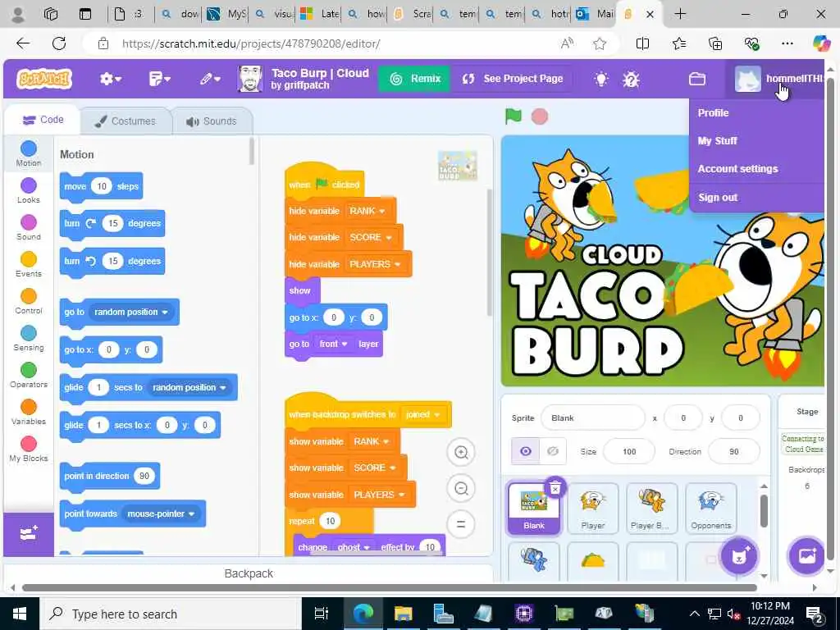This screenshot has height=630, width=840.
Task: Click Sign out menu item
Action: click(718, 198)
